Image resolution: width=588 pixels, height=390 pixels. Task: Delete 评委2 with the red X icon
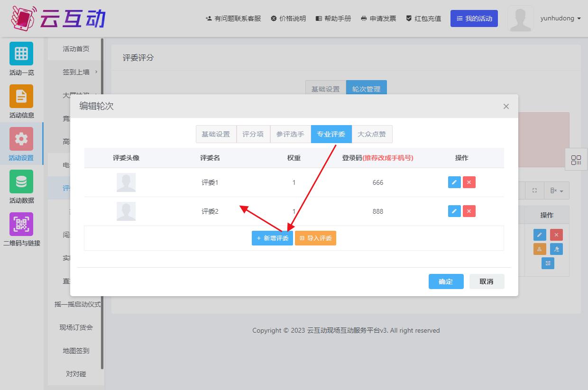click(x=469, y=211)
